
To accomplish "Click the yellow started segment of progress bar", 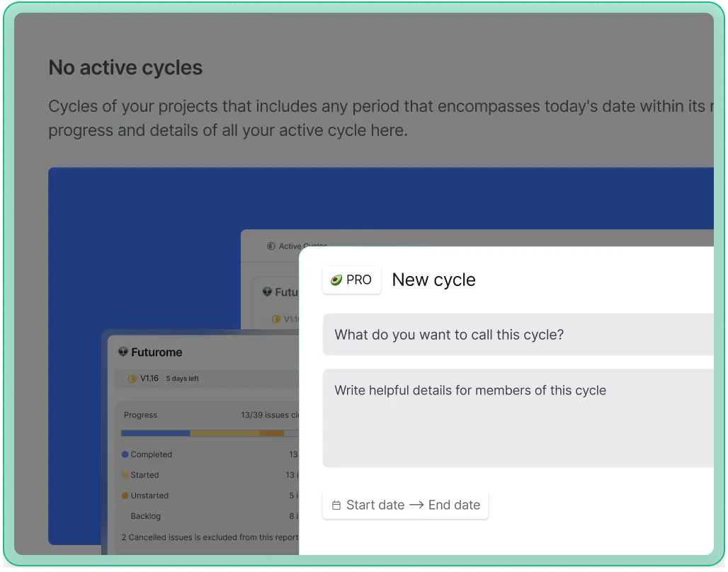I will [x=224, y=433].
